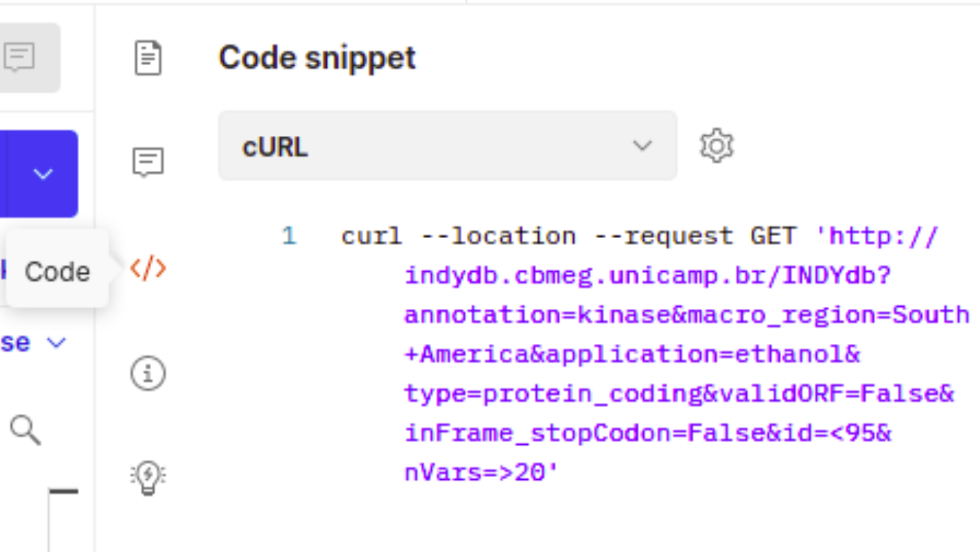
Task: Click the chevron arrow in cURL selector
Action: (642, 146)
